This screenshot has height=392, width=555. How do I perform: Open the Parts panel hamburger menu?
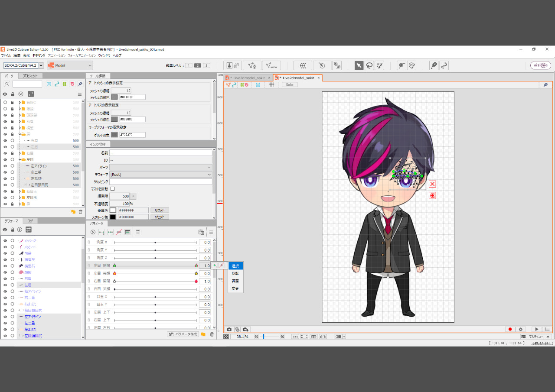80,94
